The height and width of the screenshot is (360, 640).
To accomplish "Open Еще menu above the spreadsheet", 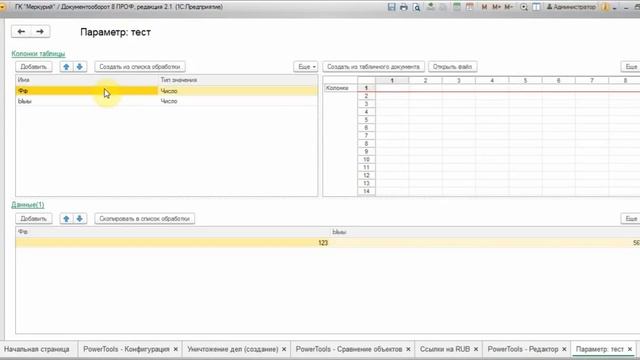I will [x=631, y=67].
